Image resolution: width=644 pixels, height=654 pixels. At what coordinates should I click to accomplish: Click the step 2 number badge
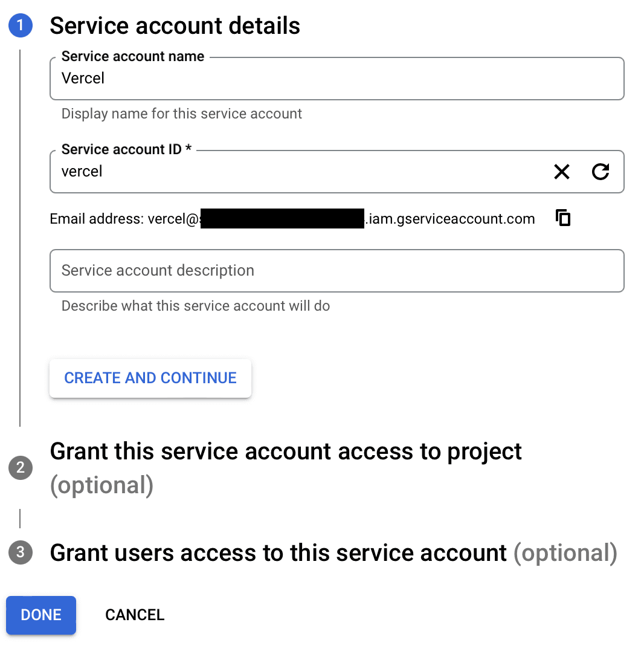(x=21, y=467)
